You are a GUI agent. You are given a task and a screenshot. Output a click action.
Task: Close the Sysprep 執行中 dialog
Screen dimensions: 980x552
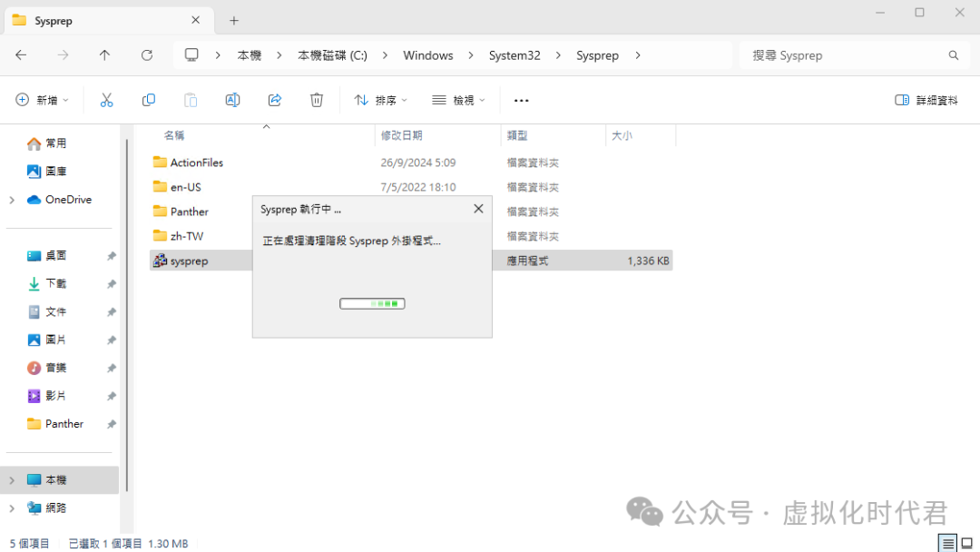pos(478,209)
